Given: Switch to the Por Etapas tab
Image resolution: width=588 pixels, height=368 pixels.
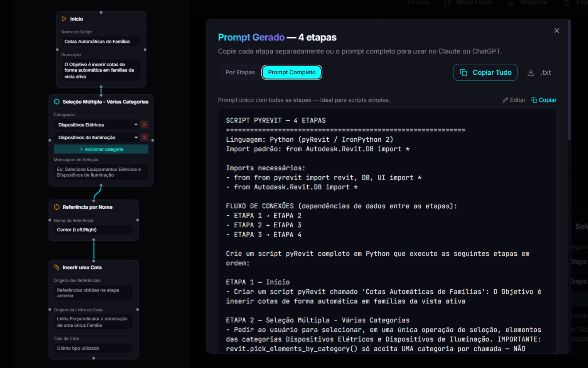Looking at the screenshot, I should click(x=240, y=72).
